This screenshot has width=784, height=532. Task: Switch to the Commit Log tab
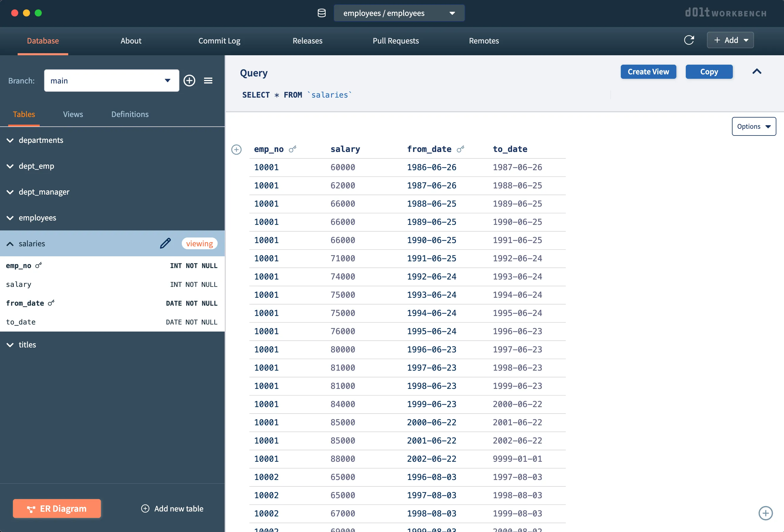[x=219, y=41]
